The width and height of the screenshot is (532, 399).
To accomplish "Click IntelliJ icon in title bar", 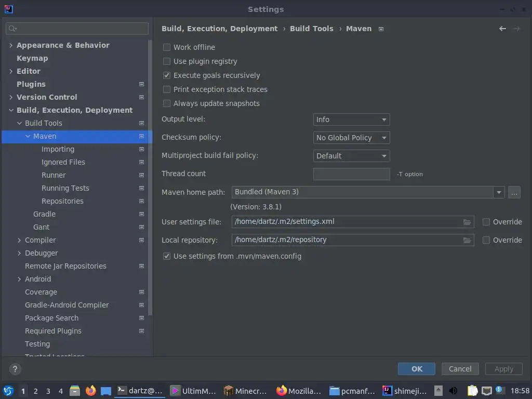I will coord(8,9).
